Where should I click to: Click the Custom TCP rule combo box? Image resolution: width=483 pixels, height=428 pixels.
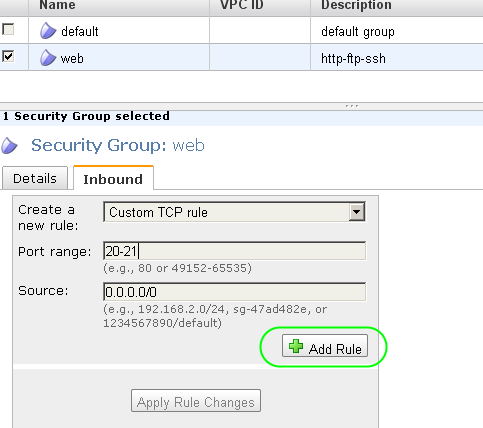234,212
